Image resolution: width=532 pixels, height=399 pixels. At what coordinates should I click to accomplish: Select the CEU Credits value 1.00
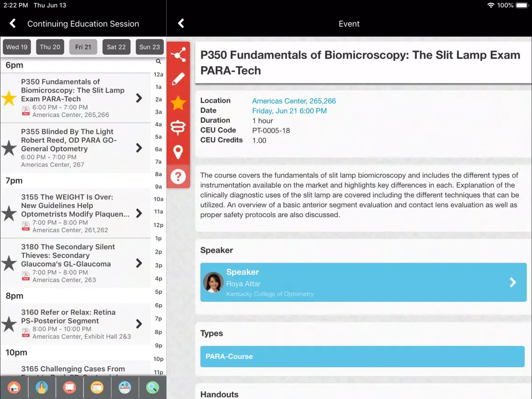tap(259, 140)
